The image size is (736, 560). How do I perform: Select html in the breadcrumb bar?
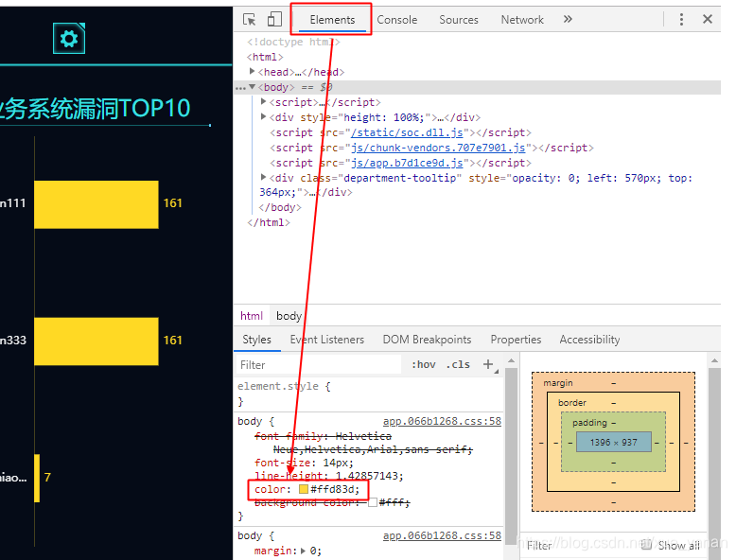(252, 316)
